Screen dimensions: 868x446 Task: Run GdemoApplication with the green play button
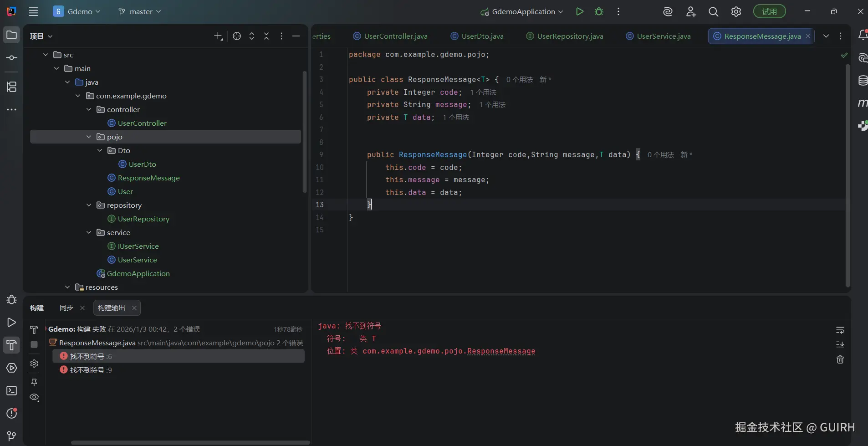tap(579, 12)
